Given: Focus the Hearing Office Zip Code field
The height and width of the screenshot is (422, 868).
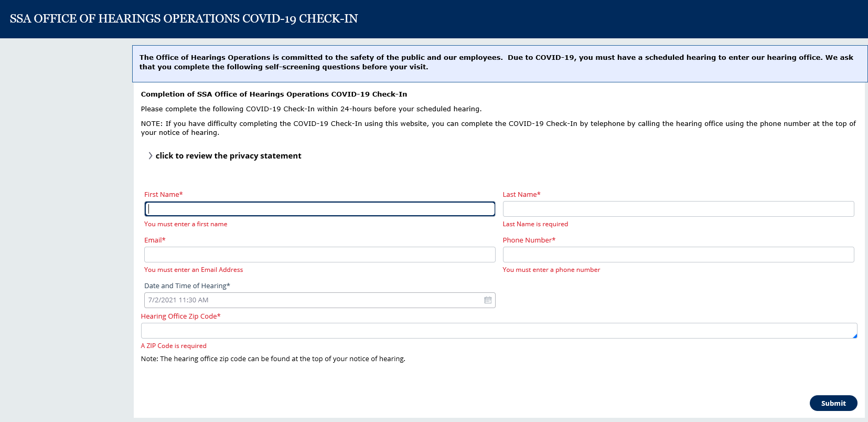Looking at the screenshot, I should [x=498, y=331].
